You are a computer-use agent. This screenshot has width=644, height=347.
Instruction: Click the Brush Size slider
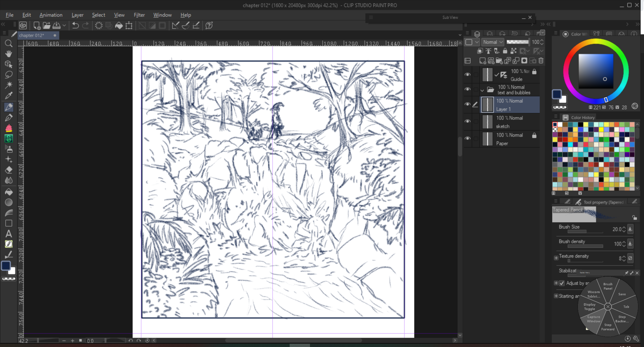click(581, 232)
